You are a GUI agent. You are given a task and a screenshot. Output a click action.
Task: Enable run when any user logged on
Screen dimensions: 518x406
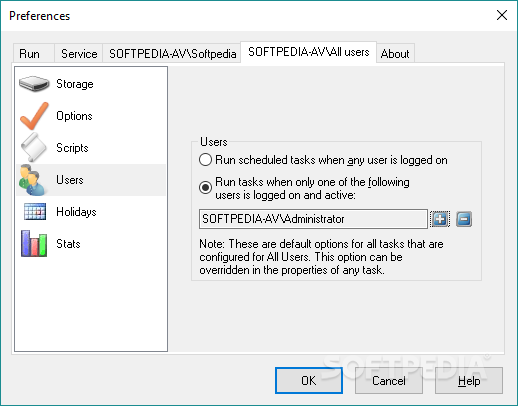coord(205,160)
